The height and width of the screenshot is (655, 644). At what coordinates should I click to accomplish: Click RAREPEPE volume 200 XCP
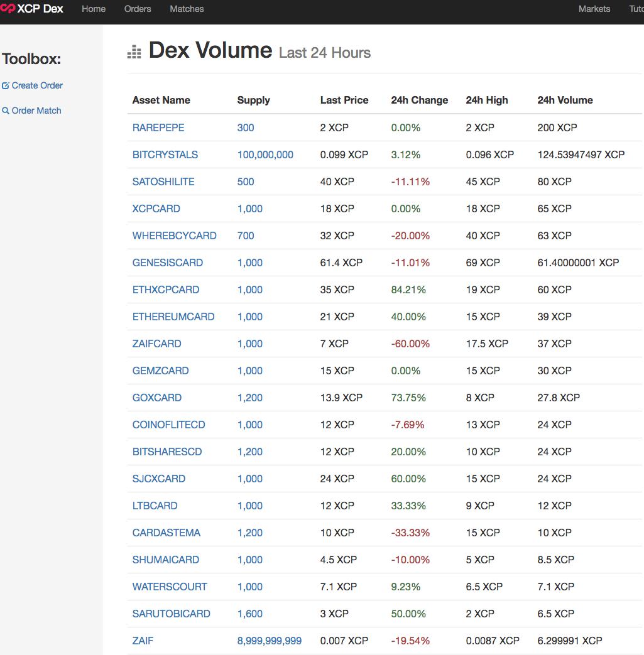[557, 128]
